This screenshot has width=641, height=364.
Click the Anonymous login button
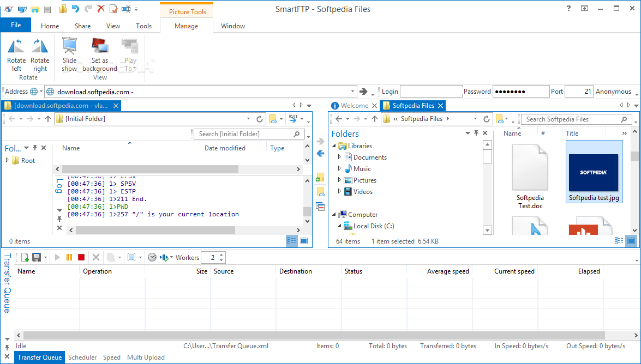pyautogui.click(x=613, y=92)
